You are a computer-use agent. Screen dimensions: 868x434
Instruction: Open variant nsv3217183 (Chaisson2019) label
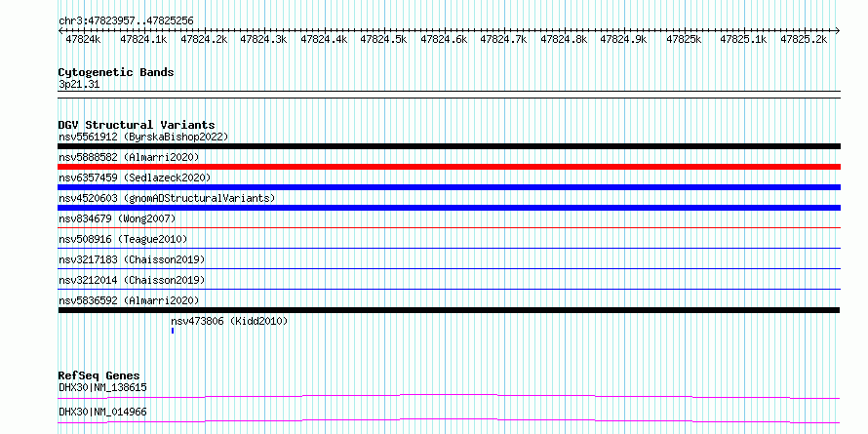click(x=132, y=259)
